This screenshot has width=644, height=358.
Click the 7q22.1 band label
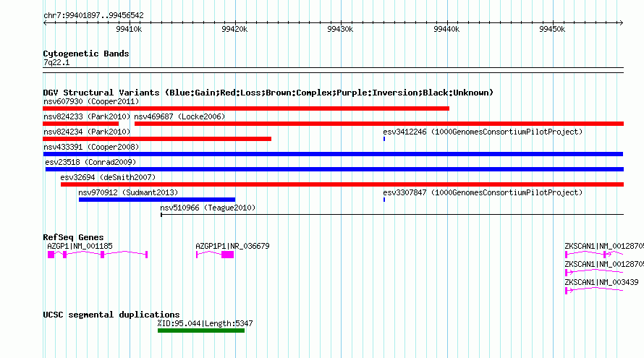click(56, 62)
